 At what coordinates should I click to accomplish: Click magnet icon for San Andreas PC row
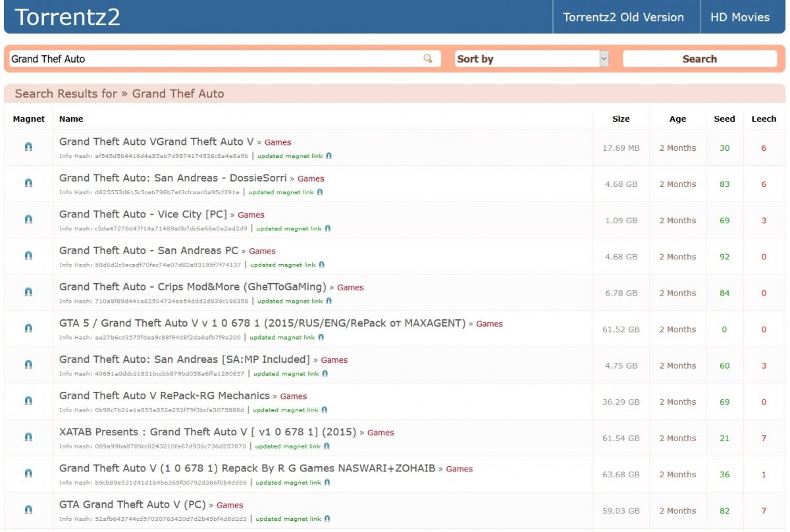[x=28, y=256]
